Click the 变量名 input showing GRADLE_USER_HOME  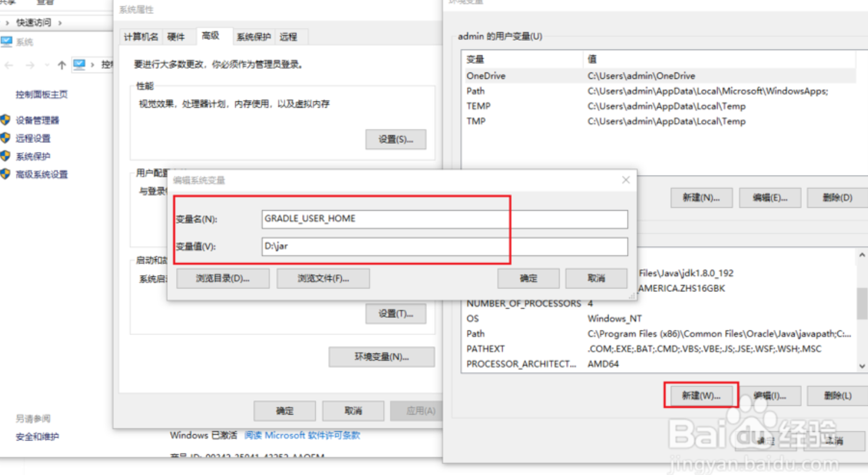pos(444,219)
